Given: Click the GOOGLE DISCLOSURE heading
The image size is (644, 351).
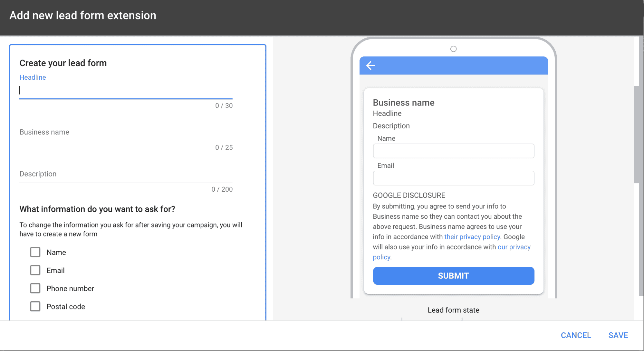Looking at the screenshot, I should (x=409, y=195).
